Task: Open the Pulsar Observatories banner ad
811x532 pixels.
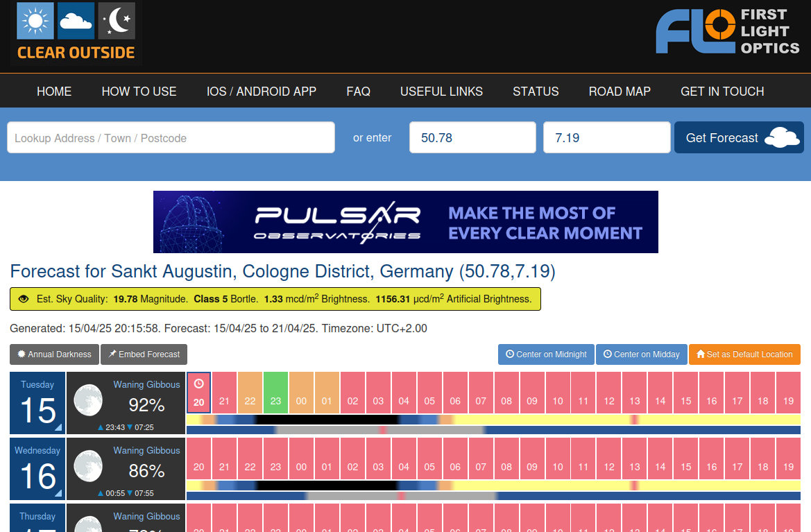Action: coord(405,222)
